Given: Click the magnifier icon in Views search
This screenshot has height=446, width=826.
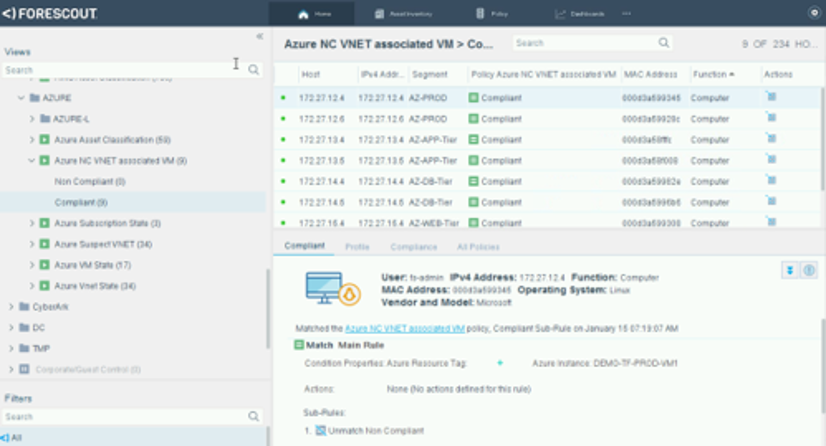Looking at the screenshot, I should click(254, 70).
